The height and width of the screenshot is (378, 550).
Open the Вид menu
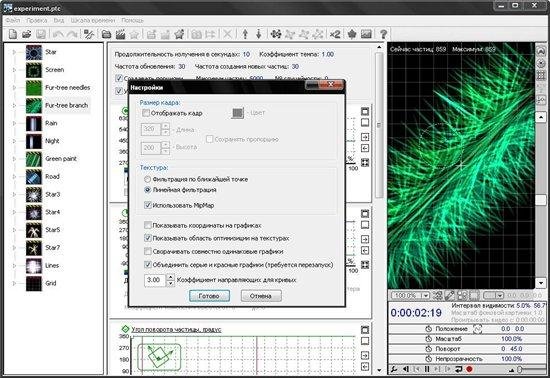pos(59,20)
